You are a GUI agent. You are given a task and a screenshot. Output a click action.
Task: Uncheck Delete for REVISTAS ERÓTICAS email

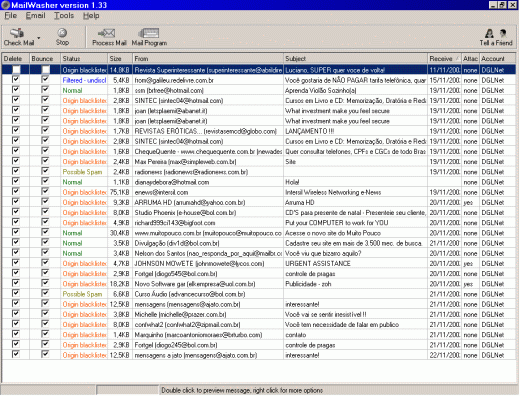16,131
